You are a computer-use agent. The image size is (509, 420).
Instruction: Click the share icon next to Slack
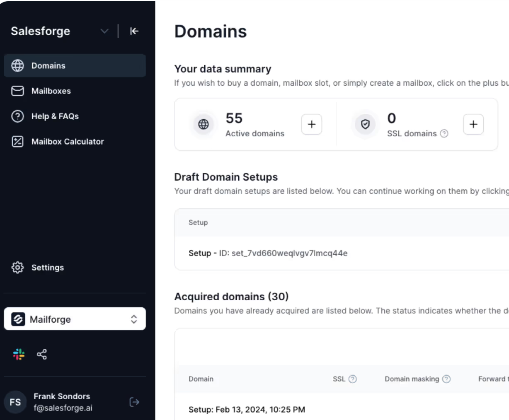(x=42, y=354)
